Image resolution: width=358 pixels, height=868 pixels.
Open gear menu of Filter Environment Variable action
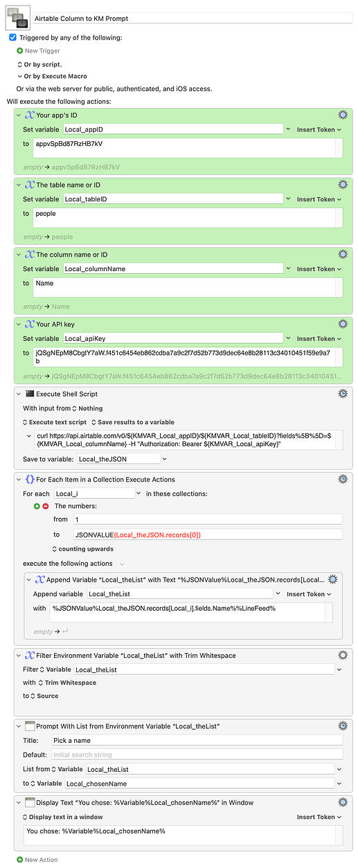click(x=342, y=655)
